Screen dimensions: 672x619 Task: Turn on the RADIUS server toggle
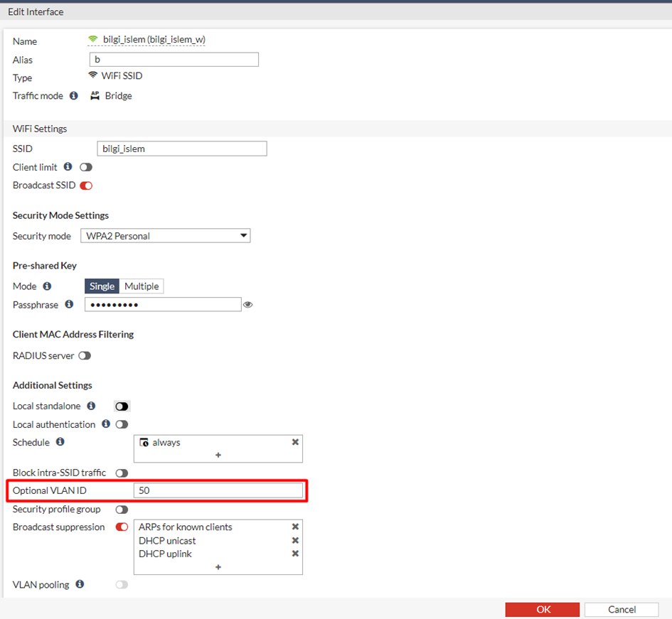85,356
